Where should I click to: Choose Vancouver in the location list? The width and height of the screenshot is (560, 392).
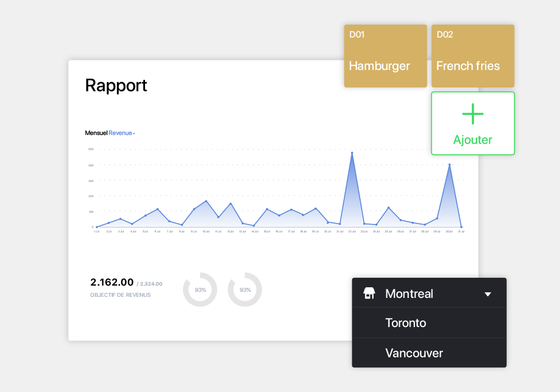coord(414,353)
